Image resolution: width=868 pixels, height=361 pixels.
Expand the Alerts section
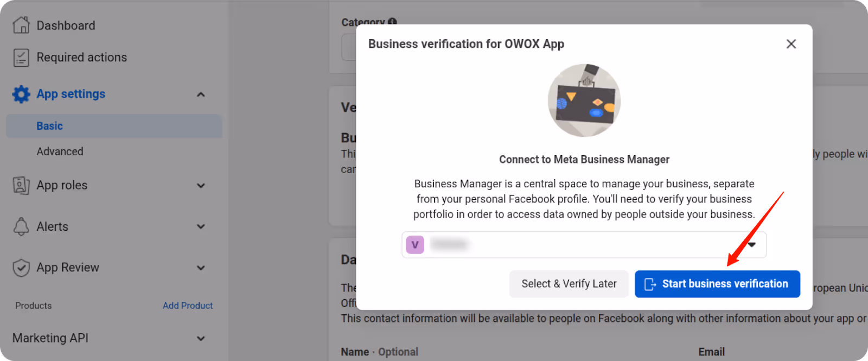pyautogui.click(x=201, y=226)
